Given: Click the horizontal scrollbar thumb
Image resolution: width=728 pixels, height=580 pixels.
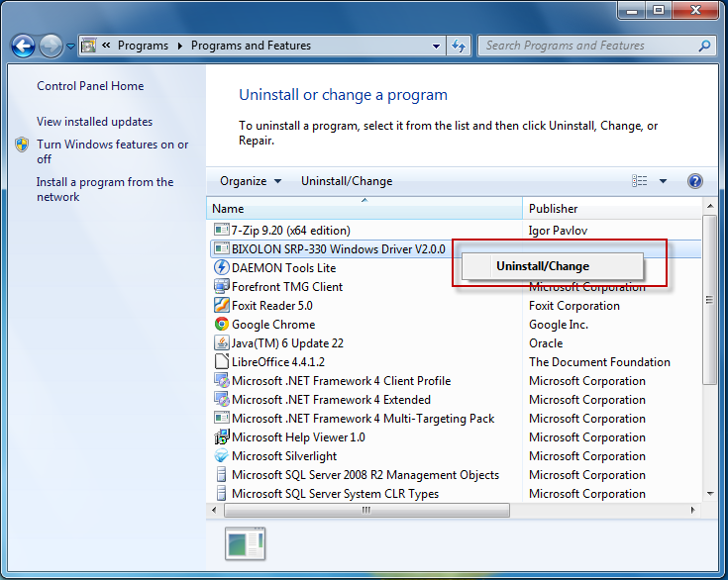Looking at the screenshot, I should [x=365, y=511].
